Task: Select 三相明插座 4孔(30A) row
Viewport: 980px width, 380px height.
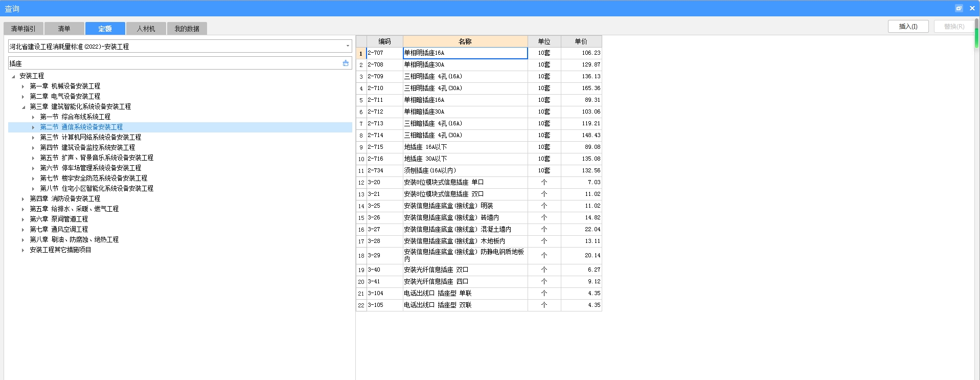Action: click(465, 88)
